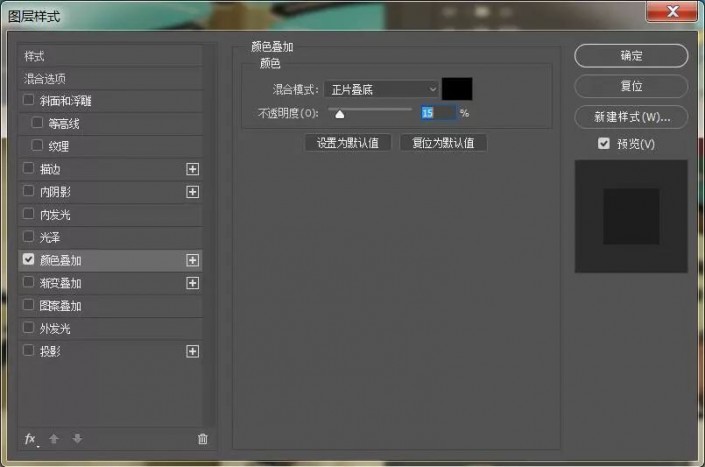Screen dimensions: 705x467
Task: Enable the 外发光 checkbox
Action: 28,328
